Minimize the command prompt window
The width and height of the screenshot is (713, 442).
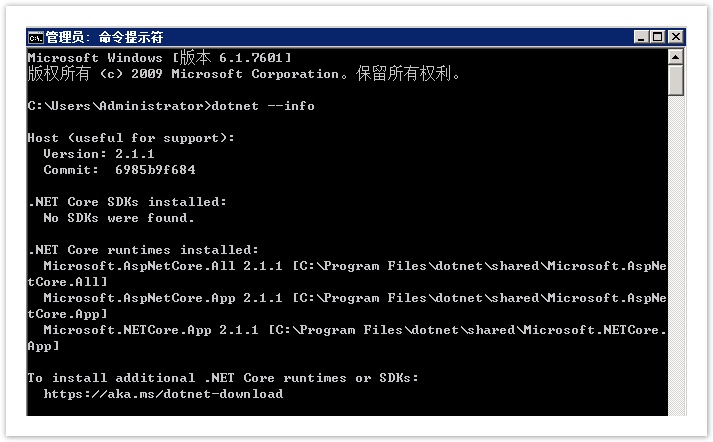pyautogui.click(x=641, y=37)
